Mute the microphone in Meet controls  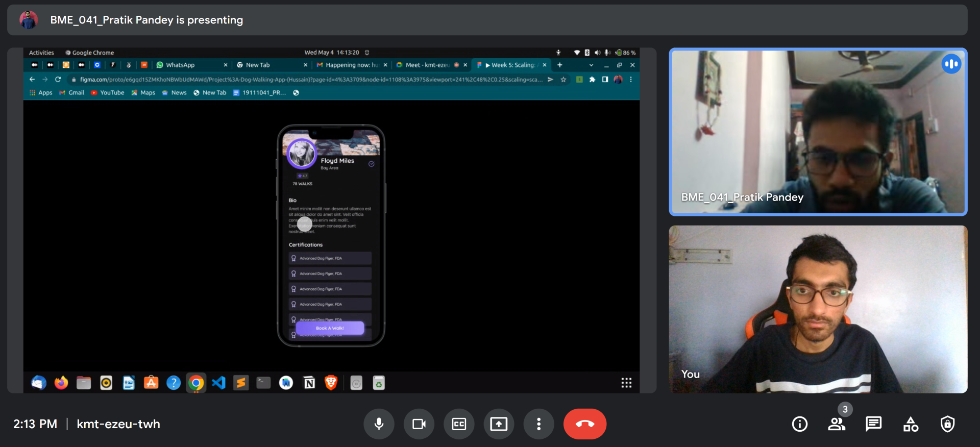[379, 424]
